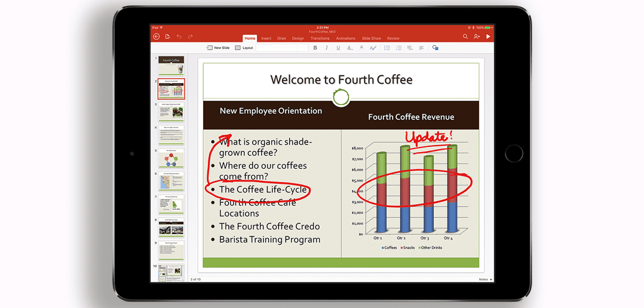Click the '2 of 10' slide counter

(195, 279)
